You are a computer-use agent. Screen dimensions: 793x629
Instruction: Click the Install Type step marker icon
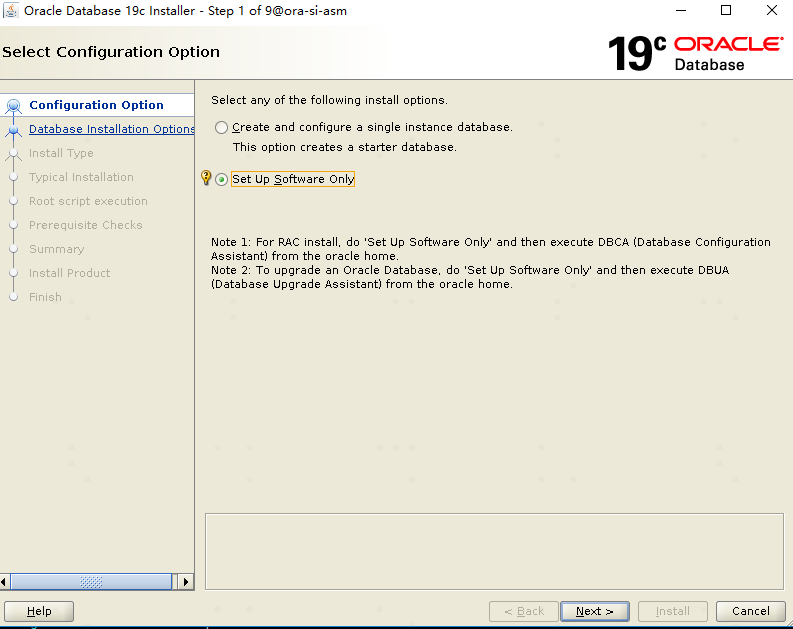[x=14, y=154]
